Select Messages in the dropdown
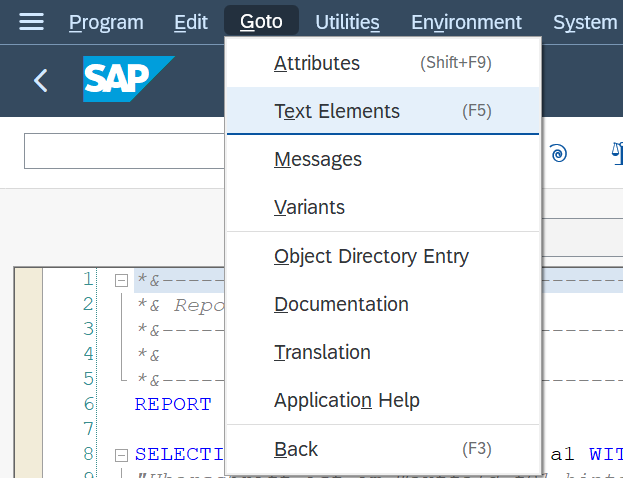 (x=383, y=159)
